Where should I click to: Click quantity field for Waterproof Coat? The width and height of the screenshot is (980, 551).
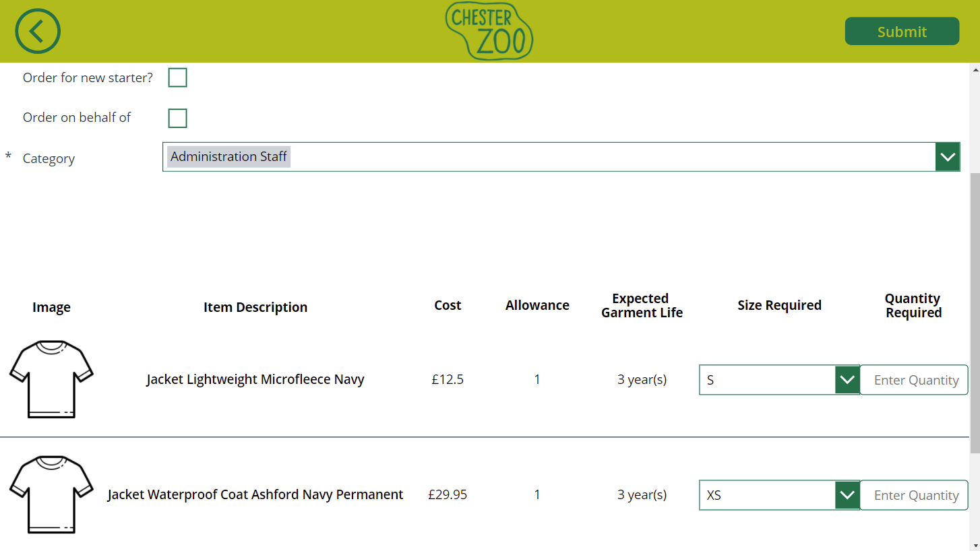click(914, 495)
